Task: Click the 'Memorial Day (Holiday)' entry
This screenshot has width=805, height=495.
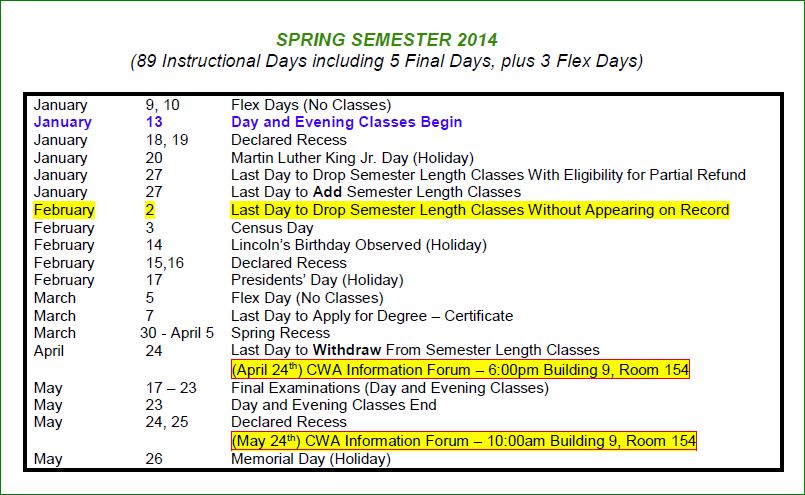Action: tap(310, 459)
